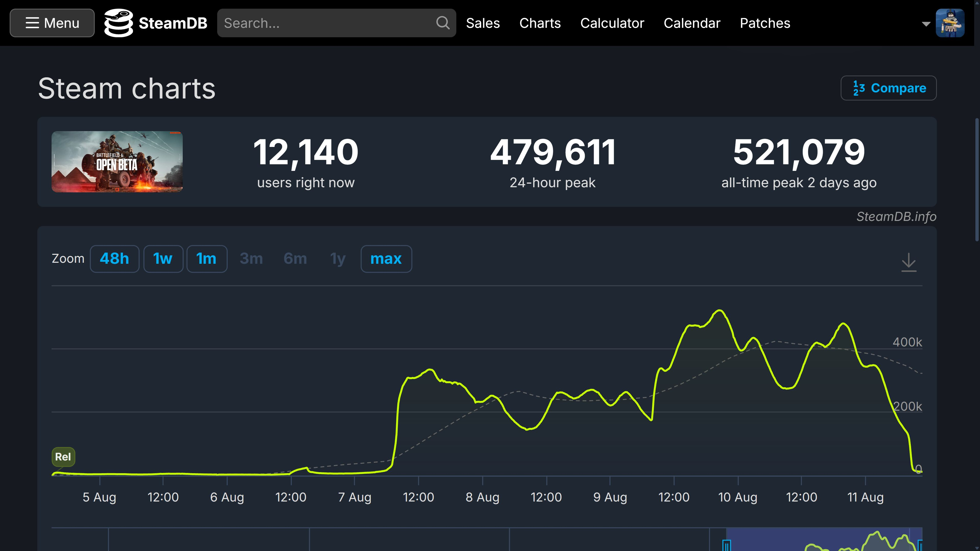
Task: Set zoom range to max
Action: coord(386,259)
